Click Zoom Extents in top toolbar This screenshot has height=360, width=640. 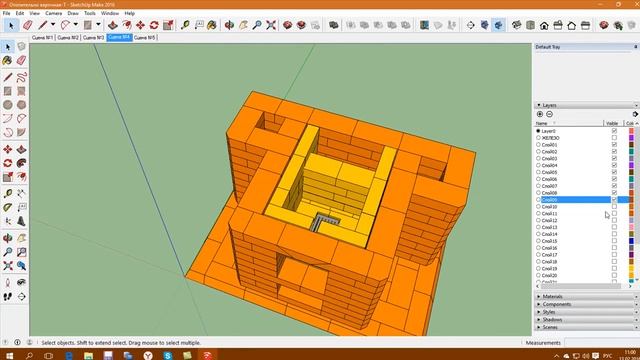[x=271, y=25]
